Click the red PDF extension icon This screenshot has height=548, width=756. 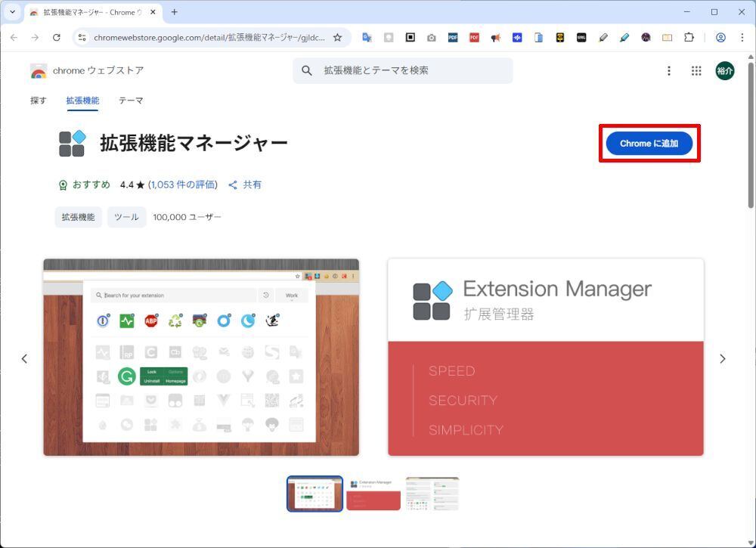[x=475, y=38]
